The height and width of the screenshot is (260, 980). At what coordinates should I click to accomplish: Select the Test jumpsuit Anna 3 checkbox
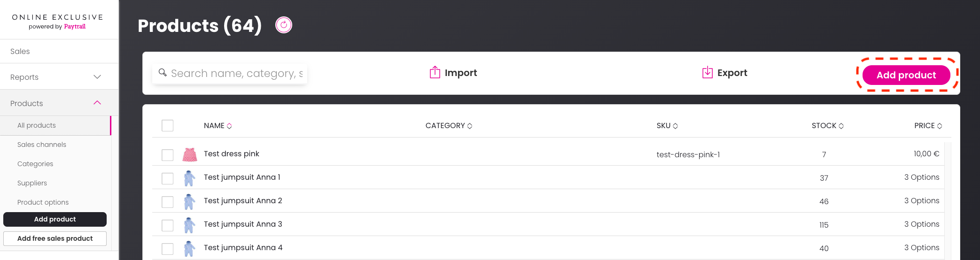click(x=168, y=225)
